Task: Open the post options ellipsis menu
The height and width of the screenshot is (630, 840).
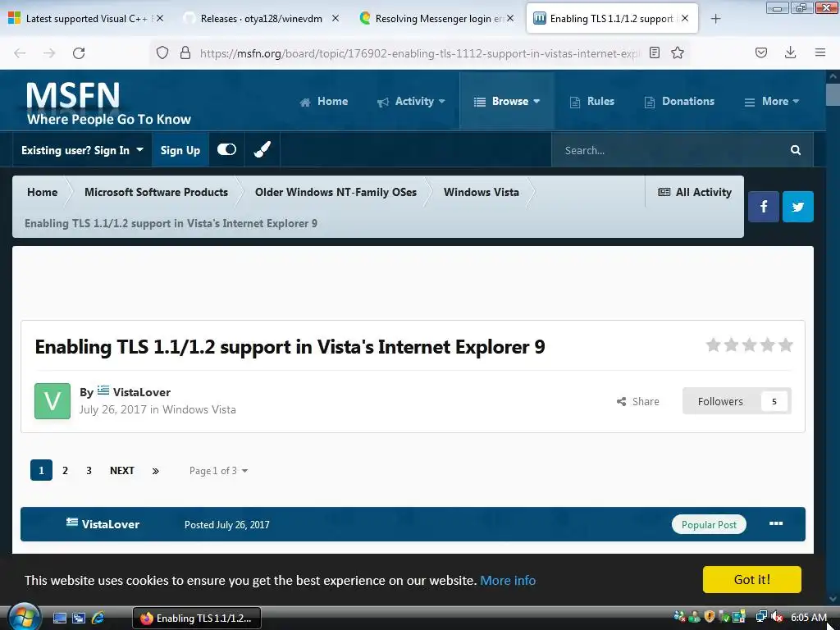Action: tap(776, 523)
